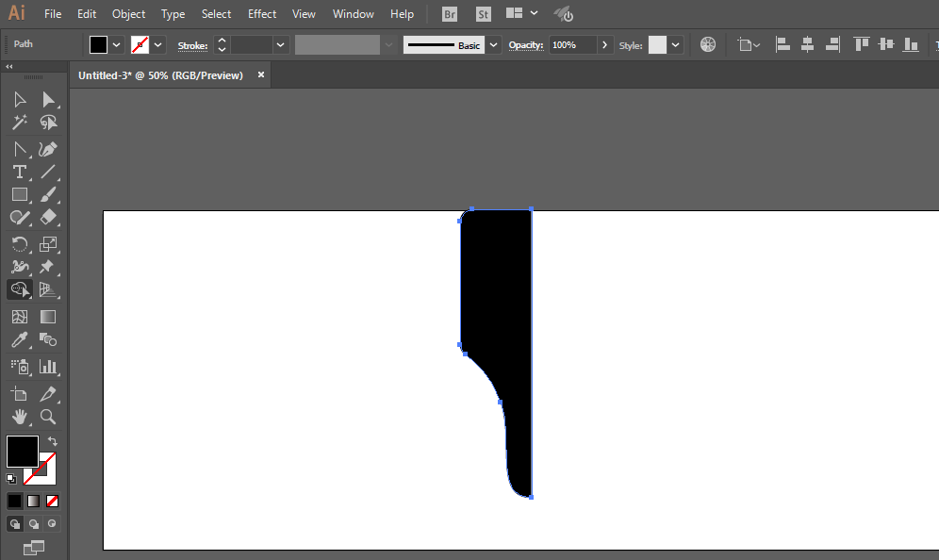Select the Zoom magnifier tool

[x=48, y=417]
